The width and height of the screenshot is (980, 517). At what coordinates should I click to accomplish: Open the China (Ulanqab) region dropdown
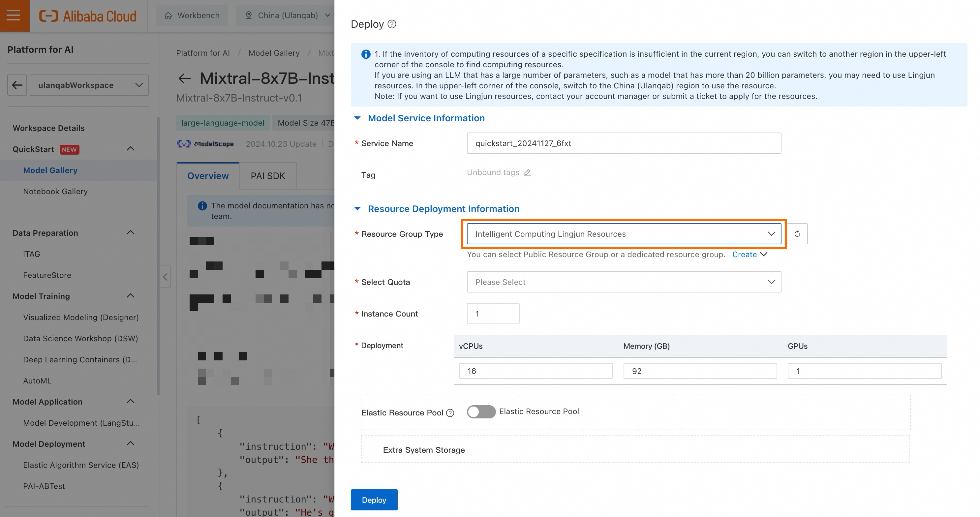288,15
